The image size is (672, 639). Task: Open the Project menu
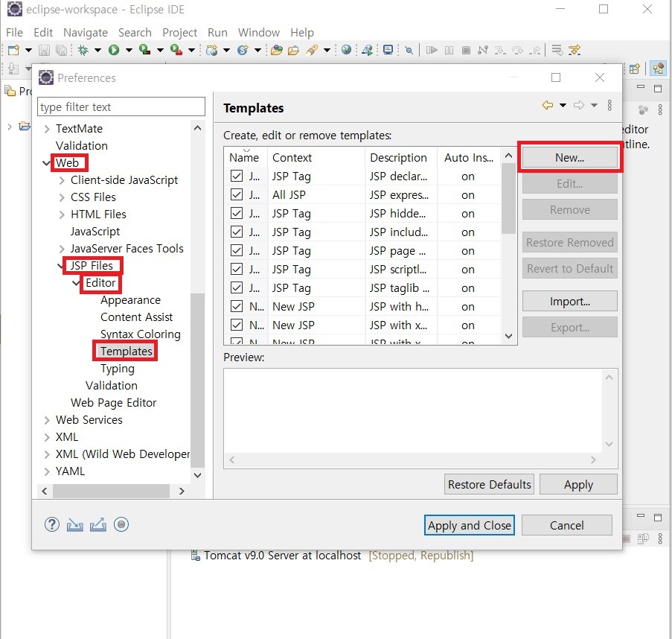coord(179,33)
